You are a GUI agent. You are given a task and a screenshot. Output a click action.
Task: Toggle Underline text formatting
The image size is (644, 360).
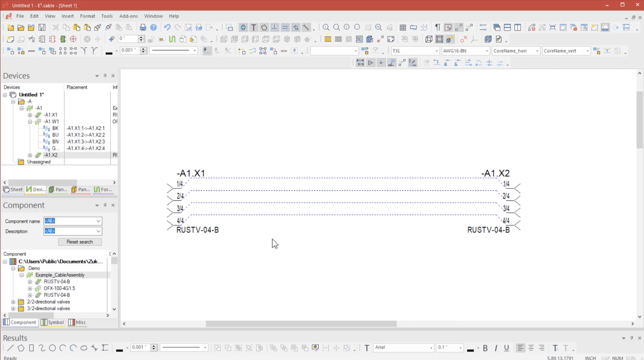506,348
